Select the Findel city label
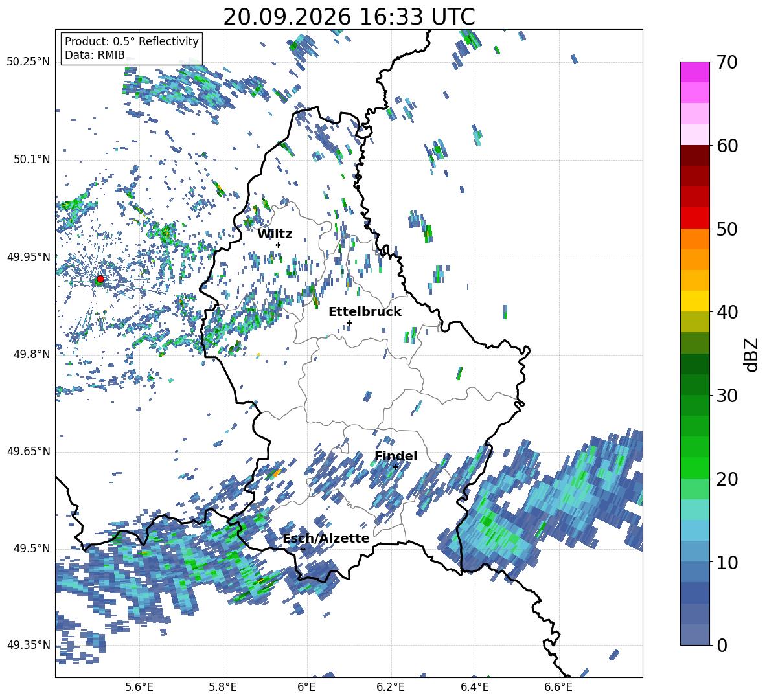The image size is (767, 700). point(395,456)
